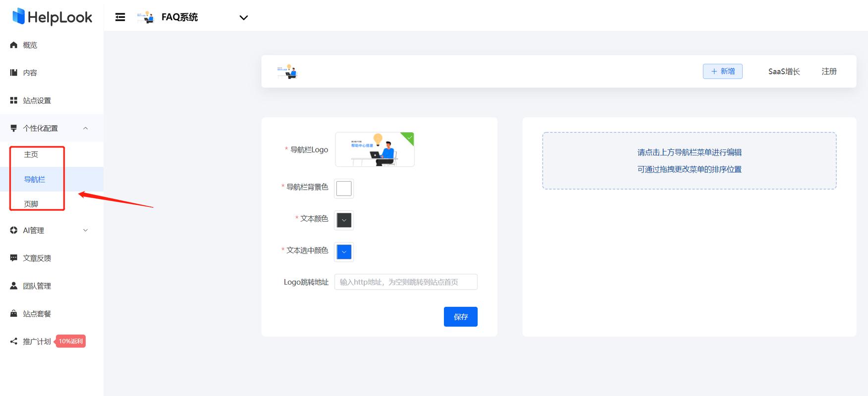Open the 站点设置 menu item
The image size is (868, 396).
(x=52, y=100)
